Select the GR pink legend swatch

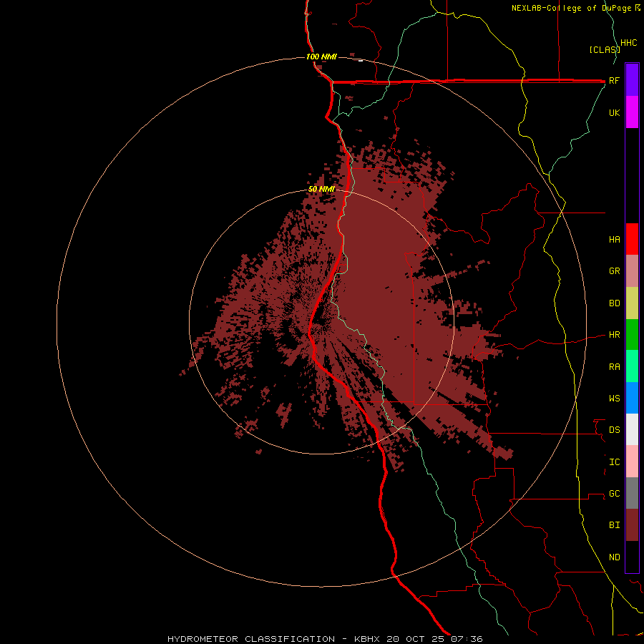click(x=632, y=271)
